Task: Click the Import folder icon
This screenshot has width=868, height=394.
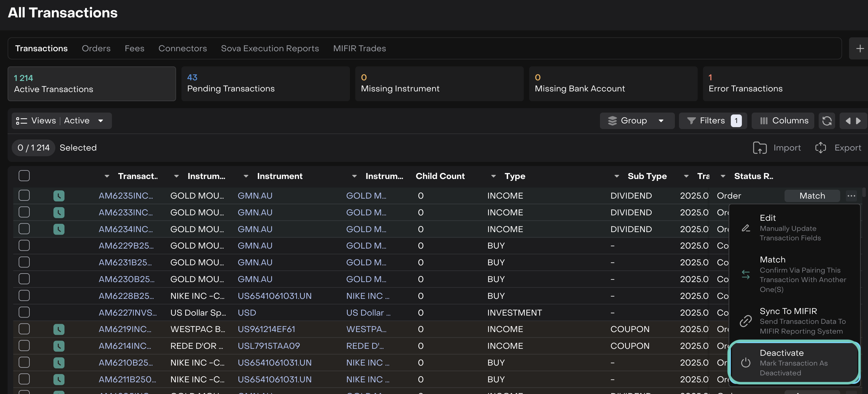Action: 760,148
